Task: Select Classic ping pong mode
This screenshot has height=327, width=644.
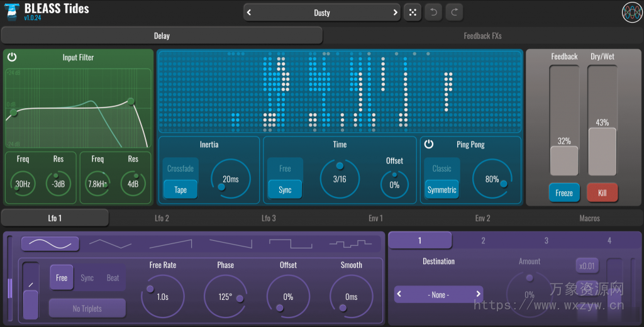Action: click(442, 169)
